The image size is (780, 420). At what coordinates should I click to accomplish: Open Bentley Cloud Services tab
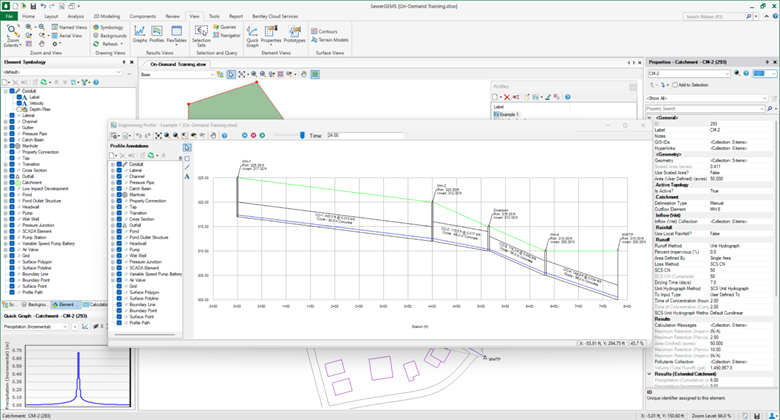[275, 16]
